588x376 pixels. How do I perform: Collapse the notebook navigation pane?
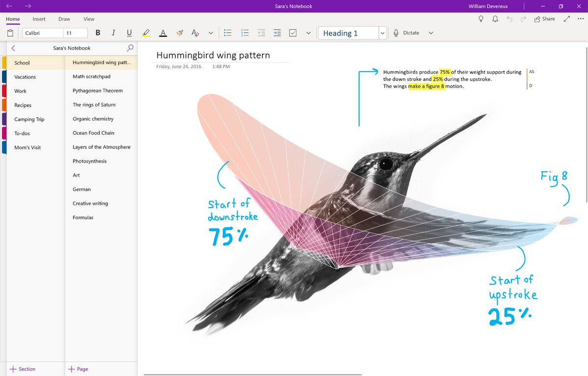point(12,48)
